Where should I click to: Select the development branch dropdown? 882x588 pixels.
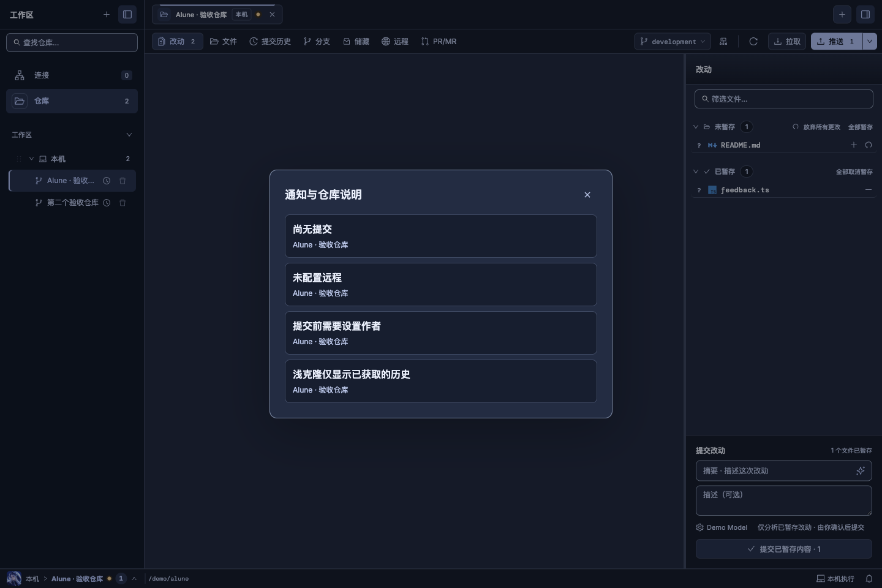pos(673,41)
